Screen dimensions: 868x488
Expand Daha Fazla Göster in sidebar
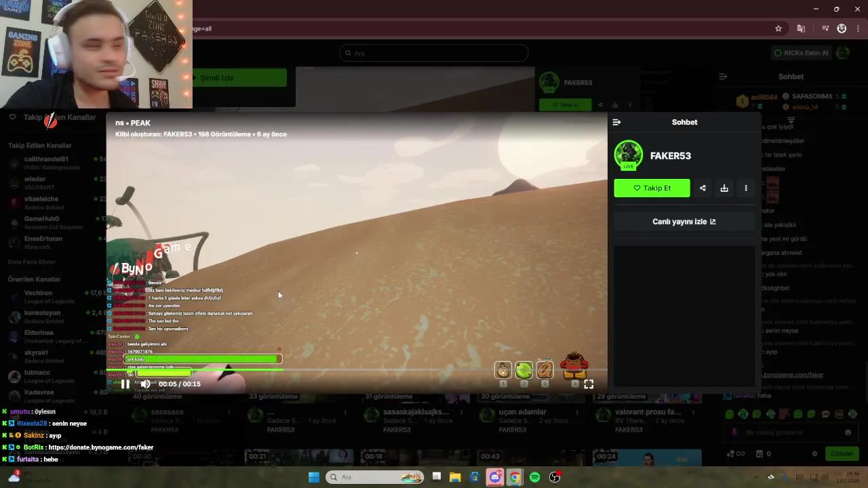32,262
